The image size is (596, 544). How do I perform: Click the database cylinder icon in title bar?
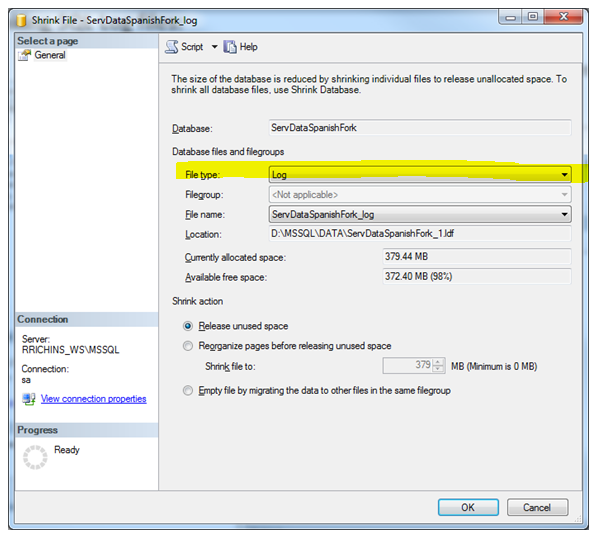21,20
